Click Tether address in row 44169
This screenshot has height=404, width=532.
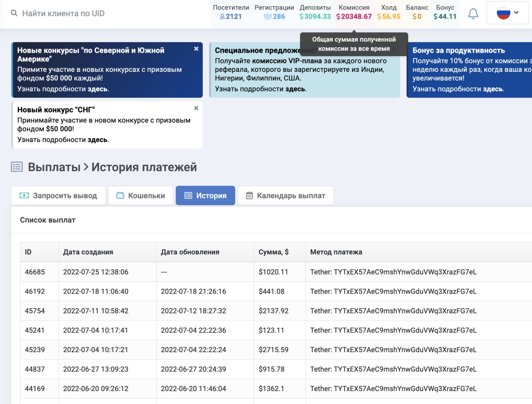coord(393,389)
